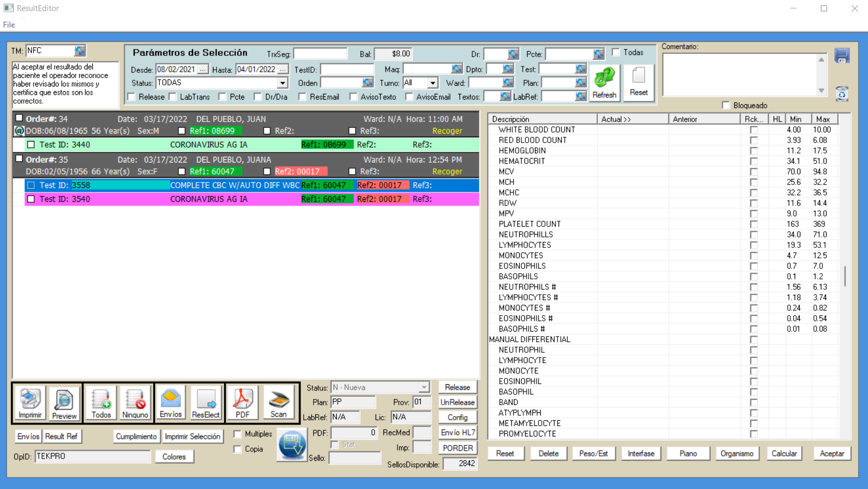
Task: Start scanning with the Scan icon
Action: [278, 403]
